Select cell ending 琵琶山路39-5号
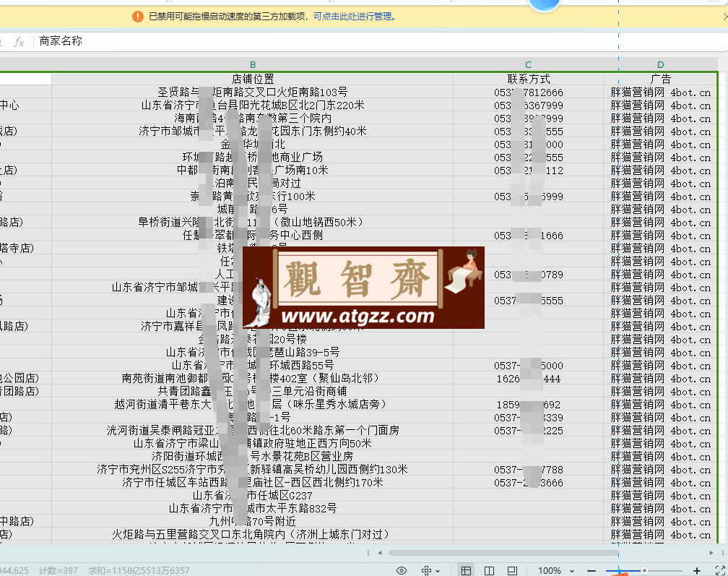This screenshot has width=728, height=576. point(253,353)
